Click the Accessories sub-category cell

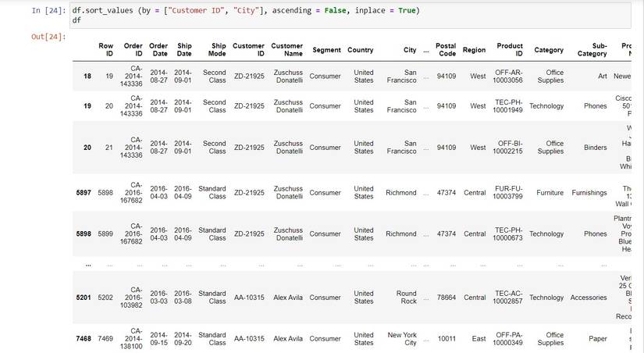588,298
